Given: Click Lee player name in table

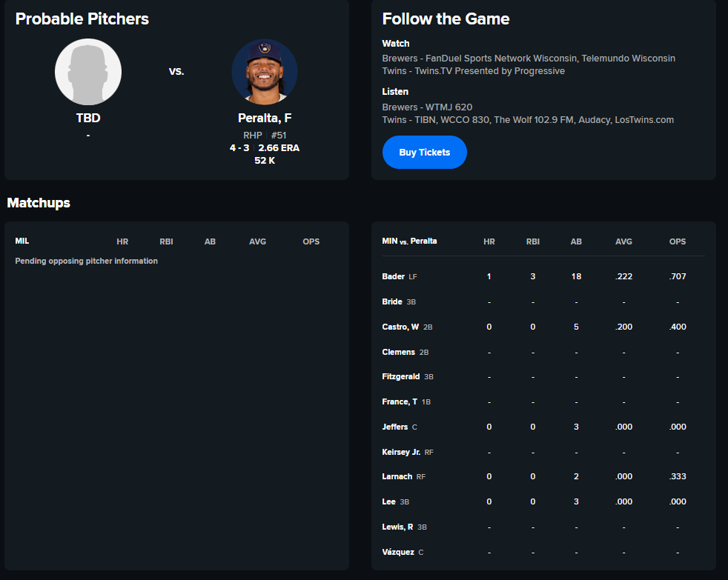Looking at the screenshot, I should 388,501.
